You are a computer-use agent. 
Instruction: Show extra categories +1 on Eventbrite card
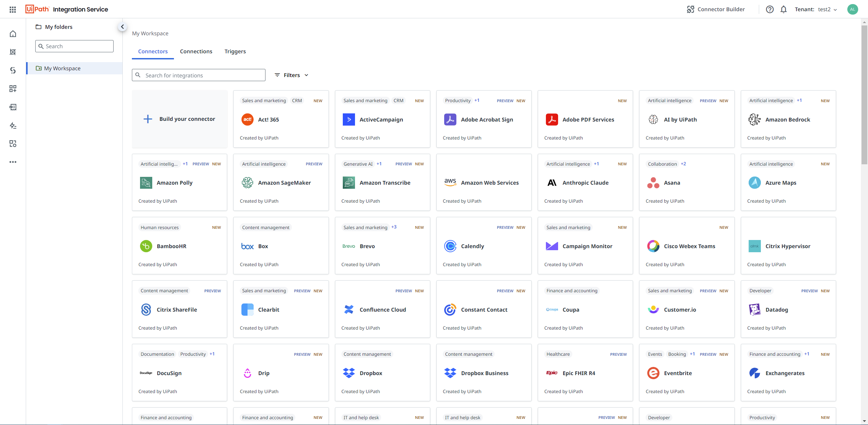[692, 354]
